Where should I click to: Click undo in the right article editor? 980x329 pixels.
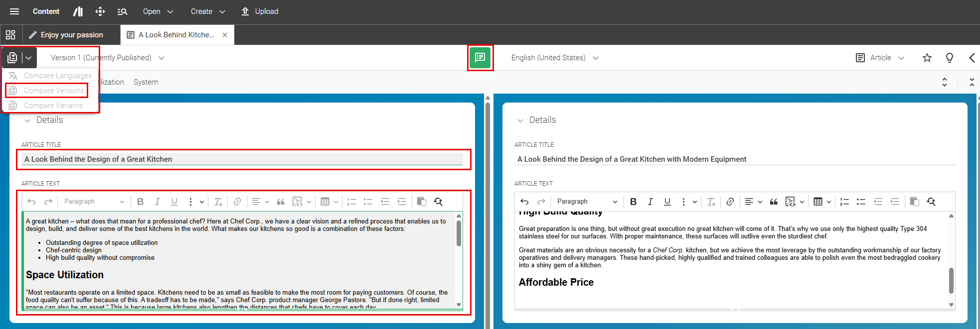[524, 202]
